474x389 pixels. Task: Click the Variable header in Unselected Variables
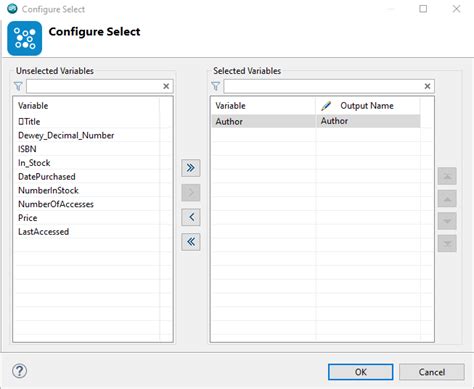click(x=87, y=106)
